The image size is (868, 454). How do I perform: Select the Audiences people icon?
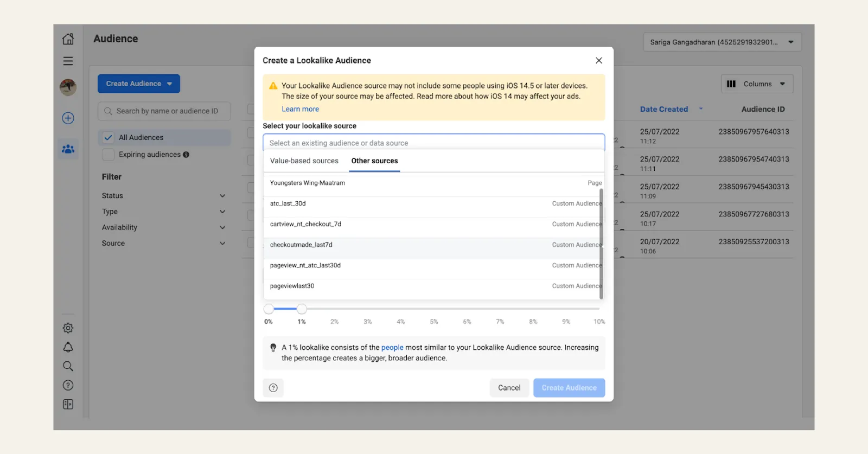pyautogui.click(x=68, y=149)
